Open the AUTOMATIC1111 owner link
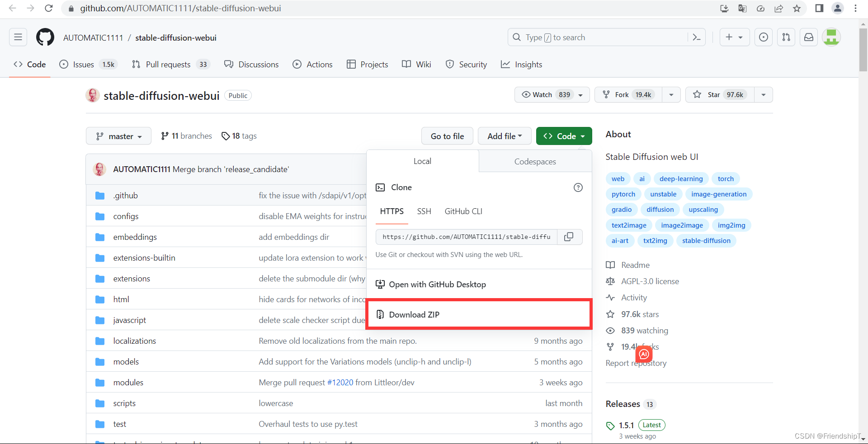Image resolution: width=868 pixels, height=444 pixels. click(x=93, y=37)
